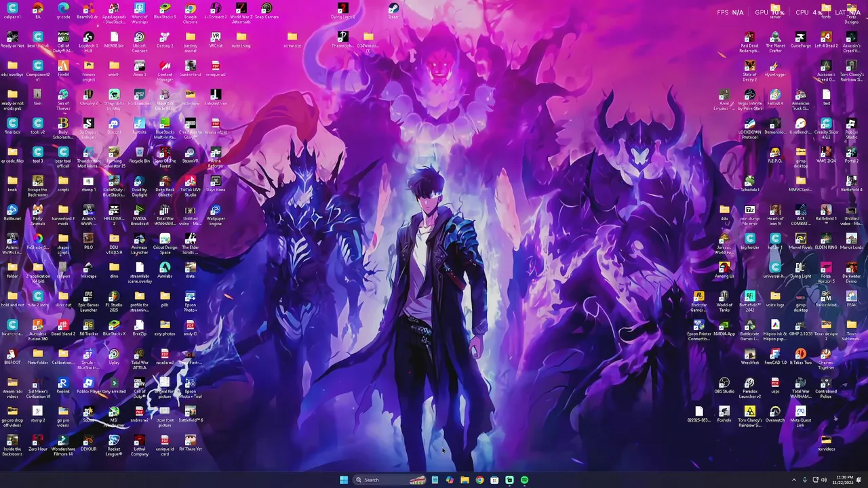Launch BlueStacks 5 from the desktop
This screenshot has width=868, height=488.
pos(165,11)
